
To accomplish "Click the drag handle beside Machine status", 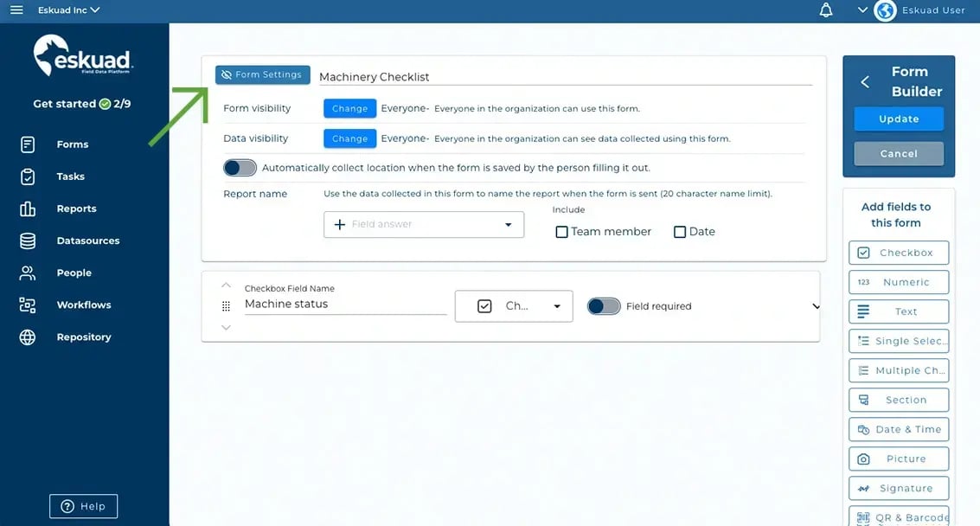I will click(x=226, y=306).
